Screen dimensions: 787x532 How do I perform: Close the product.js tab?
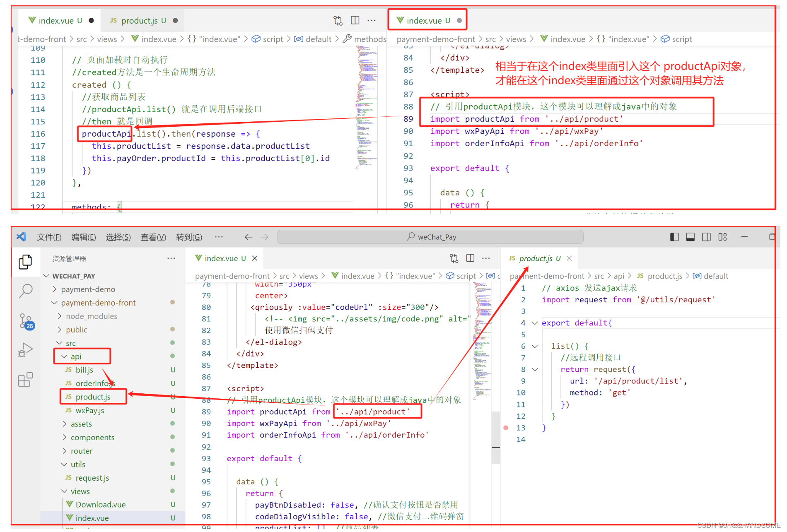click(x=569, y=258)
